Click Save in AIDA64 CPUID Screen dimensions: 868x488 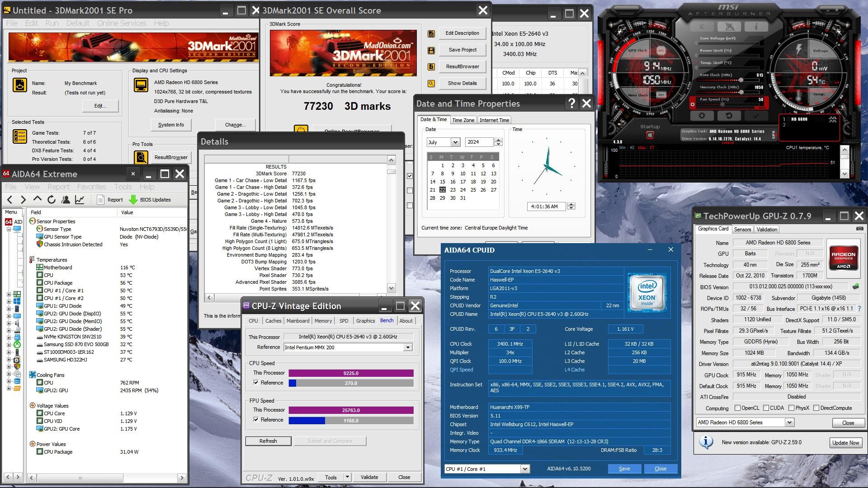pos(624,469)
